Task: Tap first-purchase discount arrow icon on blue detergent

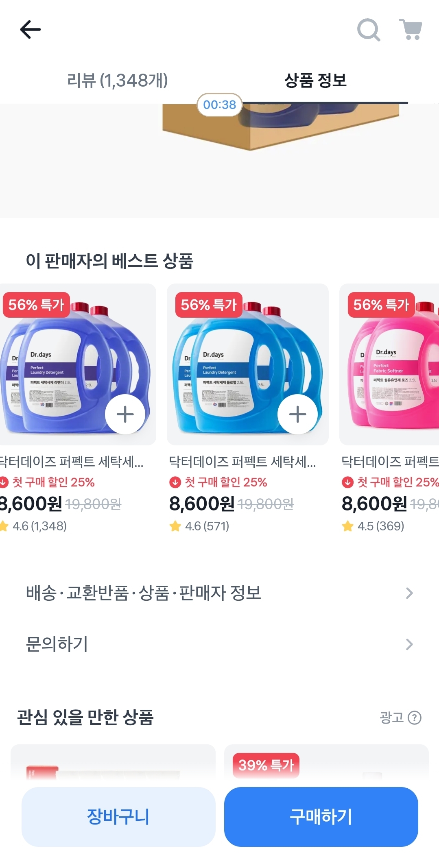Action: (x=175, y=482)
